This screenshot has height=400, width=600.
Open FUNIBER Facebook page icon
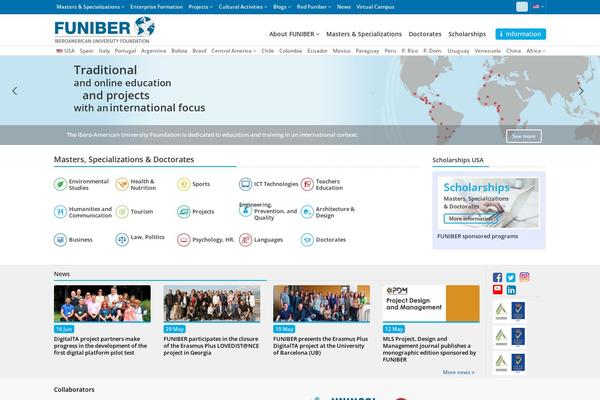[x=497, y=277]
